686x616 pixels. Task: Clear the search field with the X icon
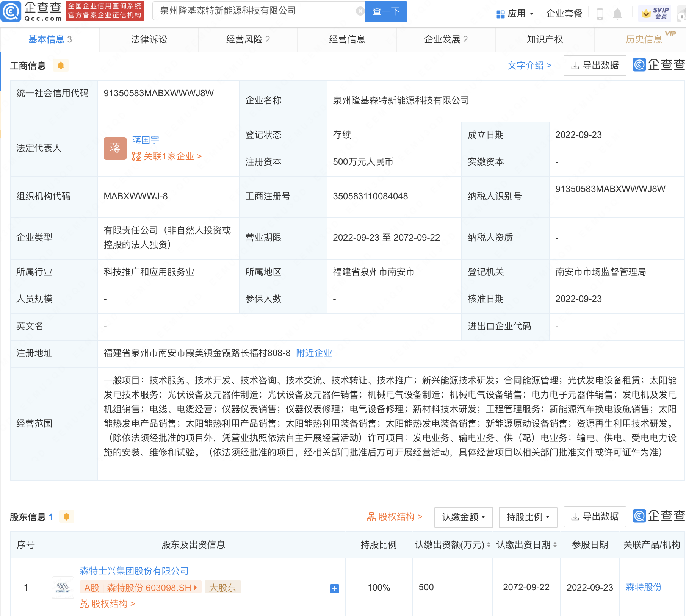click(x=360, y=11)
